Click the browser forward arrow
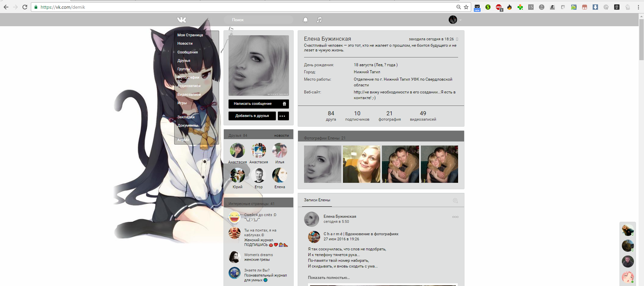 tap(15, 7)
